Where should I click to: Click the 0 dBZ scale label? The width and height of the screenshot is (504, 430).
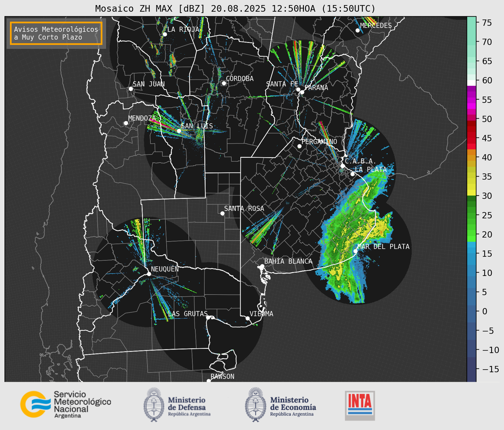[485, 311]
